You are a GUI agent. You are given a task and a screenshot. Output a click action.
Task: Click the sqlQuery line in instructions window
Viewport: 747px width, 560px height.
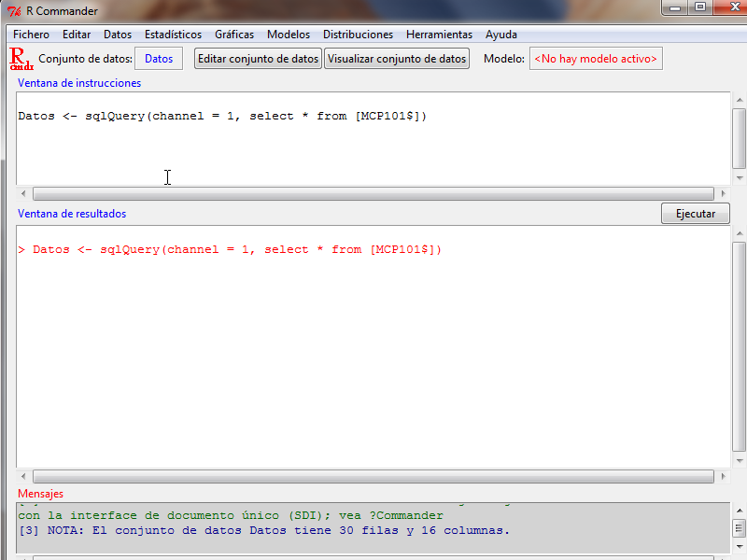coord(222,116)
